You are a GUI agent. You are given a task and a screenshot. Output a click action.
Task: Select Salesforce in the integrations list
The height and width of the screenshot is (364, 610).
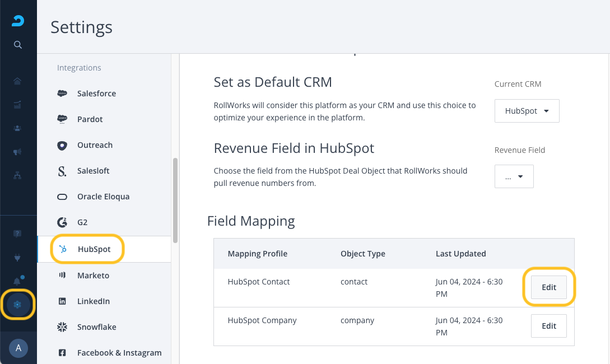pyautogui.click(x=96, y=94)
